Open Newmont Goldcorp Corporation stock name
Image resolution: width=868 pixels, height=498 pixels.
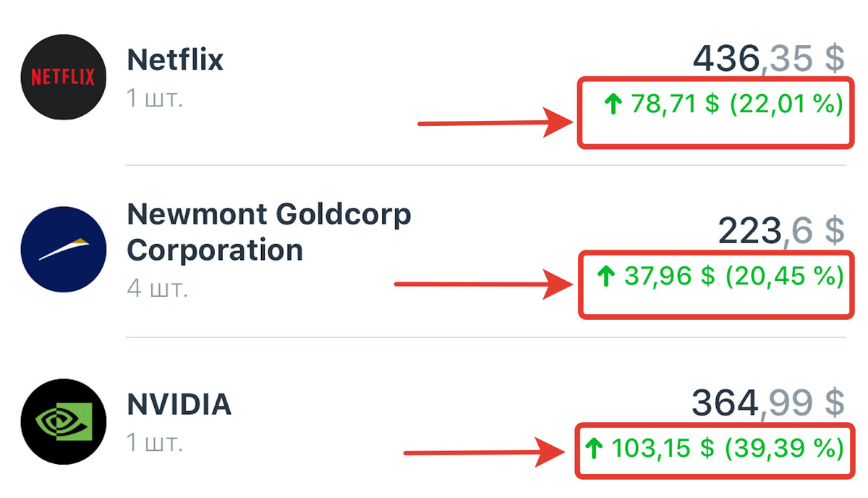pos(269,232)
